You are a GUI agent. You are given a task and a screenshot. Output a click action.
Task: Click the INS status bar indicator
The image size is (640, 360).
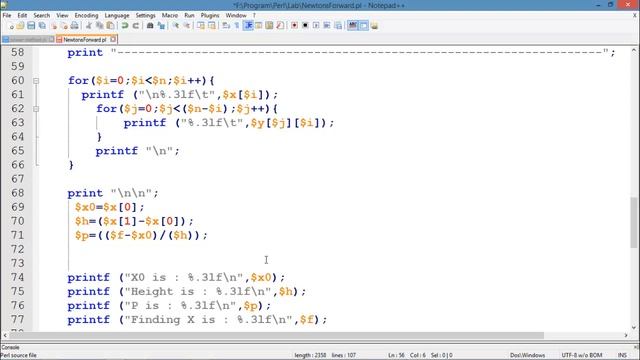[x=622, y=355]
